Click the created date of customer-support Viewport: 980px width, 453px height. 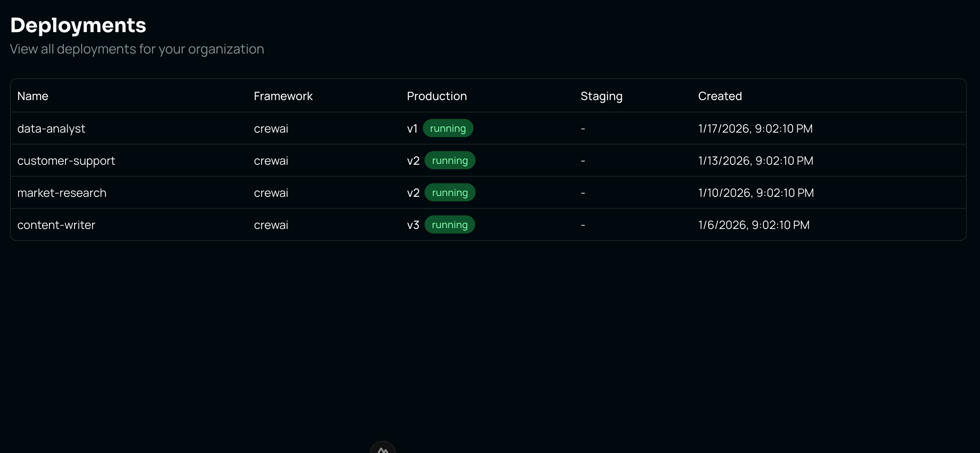[756, 160]
